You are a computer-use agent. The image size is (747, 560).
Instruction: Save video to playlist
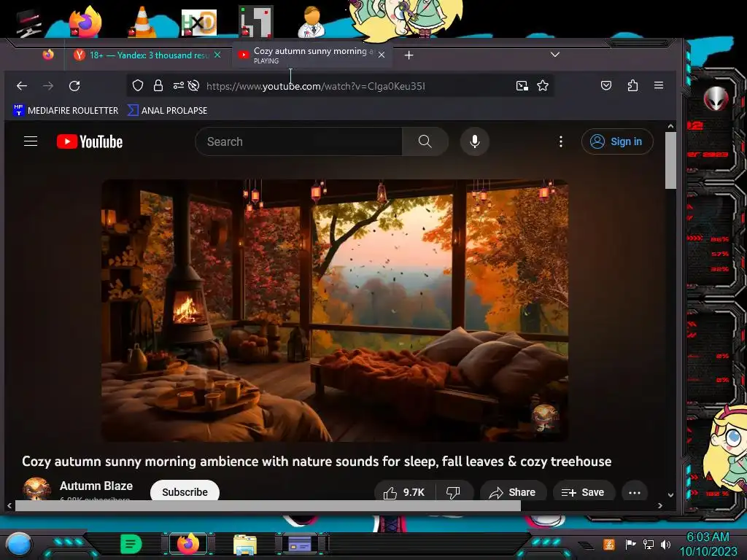click(x=583, y=492)
